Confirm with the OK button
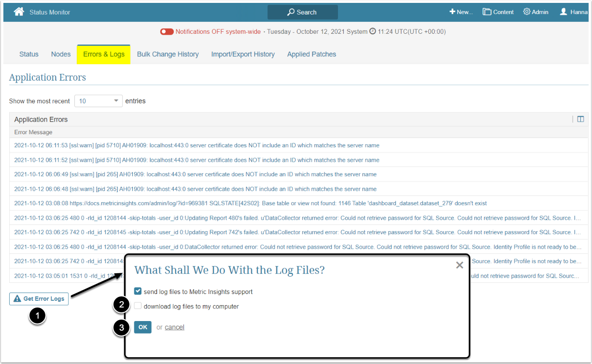Image resolution: width=592 pixels, height=364 pixels. [x=143, y=327]
